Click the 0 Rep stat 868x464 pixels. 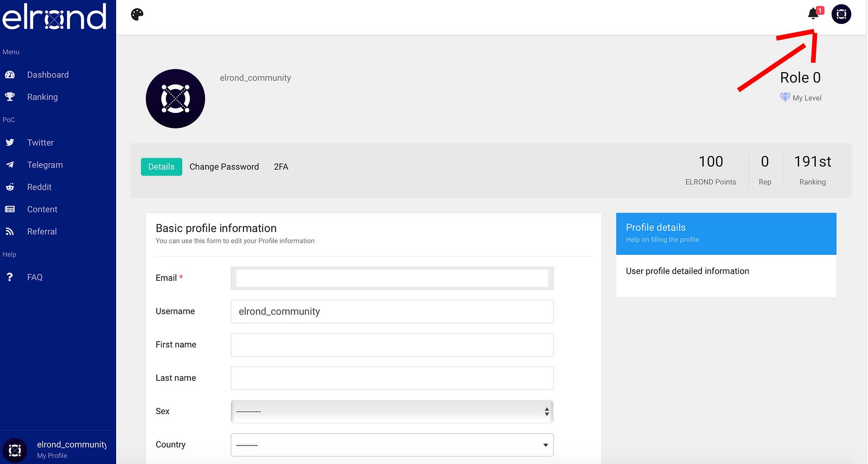[765, 170]
